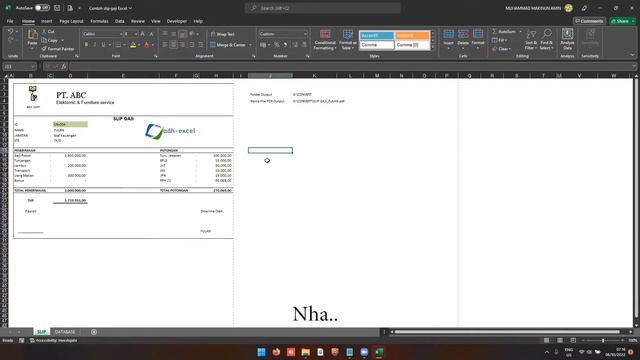Switch to the Page Layout tab
This screenshot has height=360, width=640.
[x=71, y=21]
